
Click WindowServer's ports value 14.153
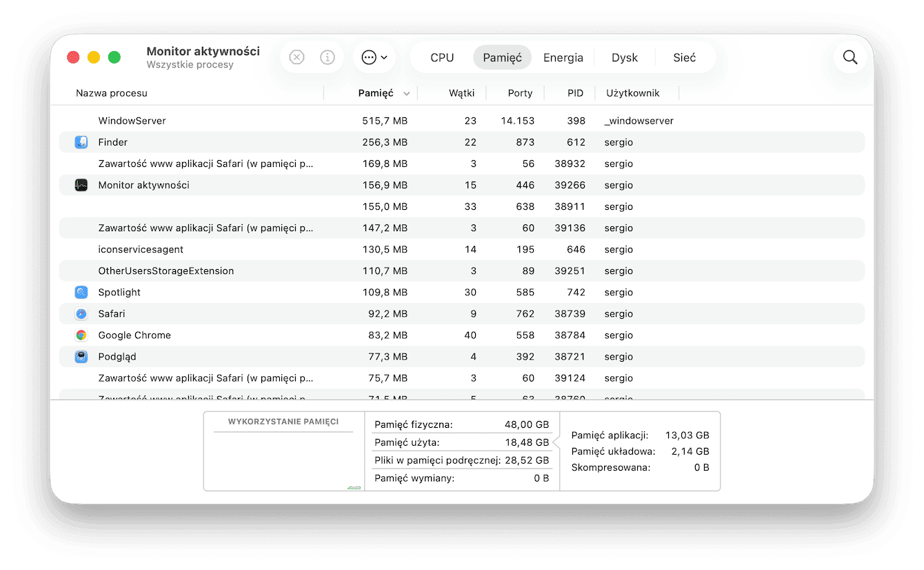coord(518,121)
